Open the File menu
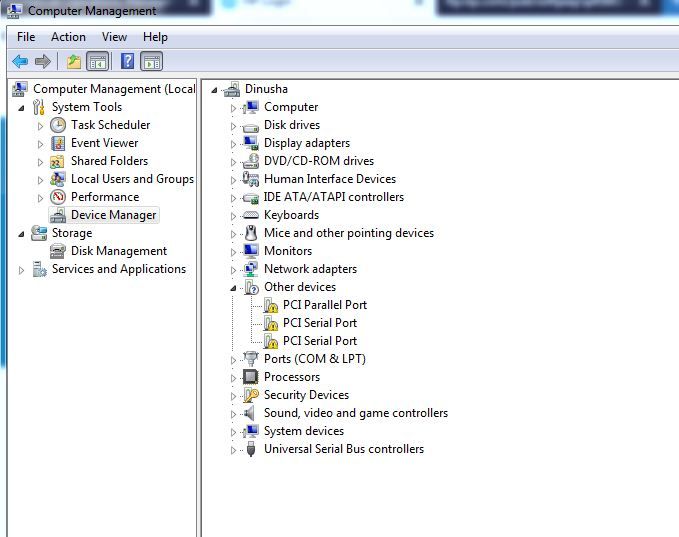Image resolution: width=679 pixels, height=537 pixels. (26, 37)
